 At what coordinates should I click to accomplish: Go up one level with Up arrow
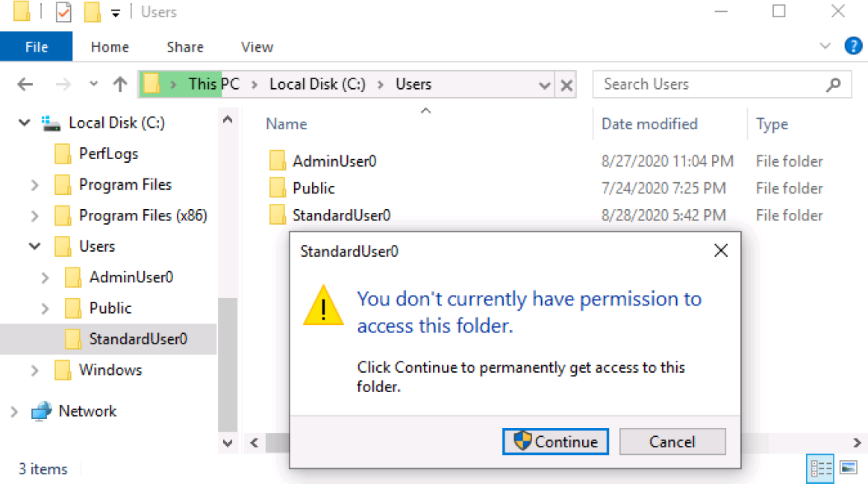(x=120, y=84)
